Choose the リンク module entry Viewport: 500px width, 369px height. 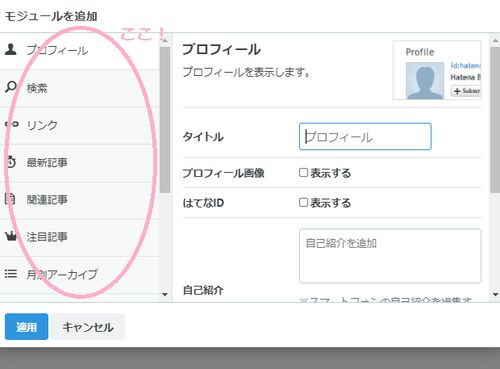(79, 126)
